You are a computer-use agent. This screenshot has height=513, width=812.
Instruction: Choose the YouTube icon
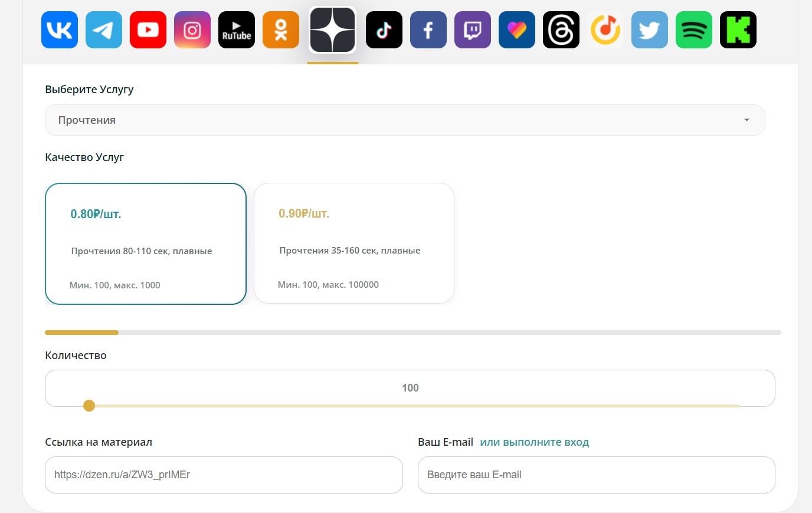click(x=148, y=29)
